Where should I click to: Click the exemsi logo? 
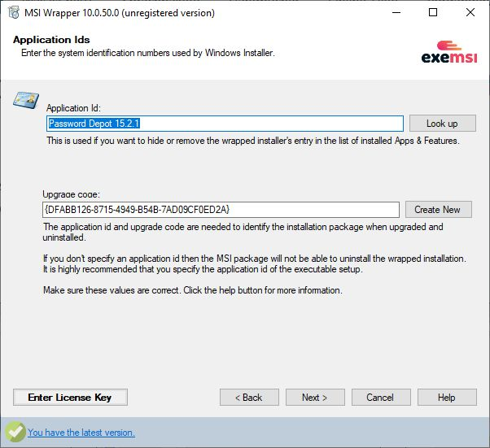pos(449,52)
